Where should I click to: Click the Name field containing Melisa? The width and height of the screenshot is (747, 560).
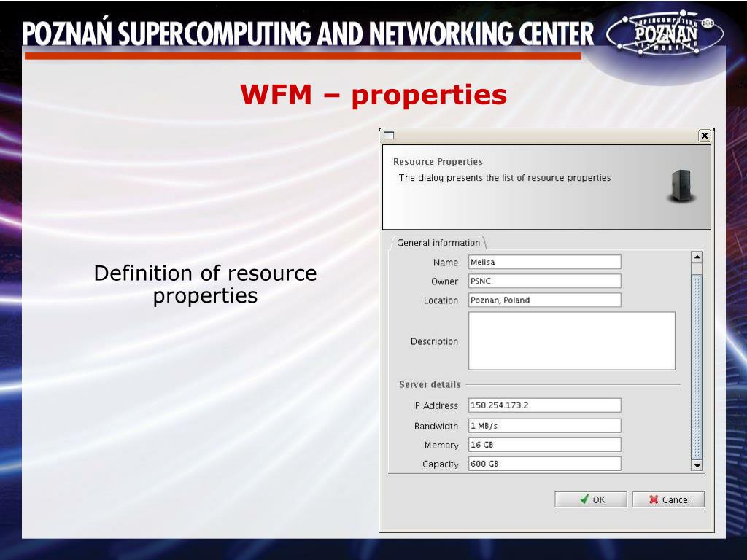point(544,262)
